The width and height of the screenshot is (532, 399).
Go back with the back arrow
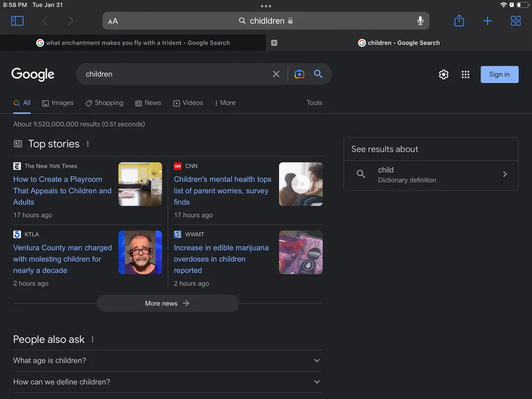point(45,21)
